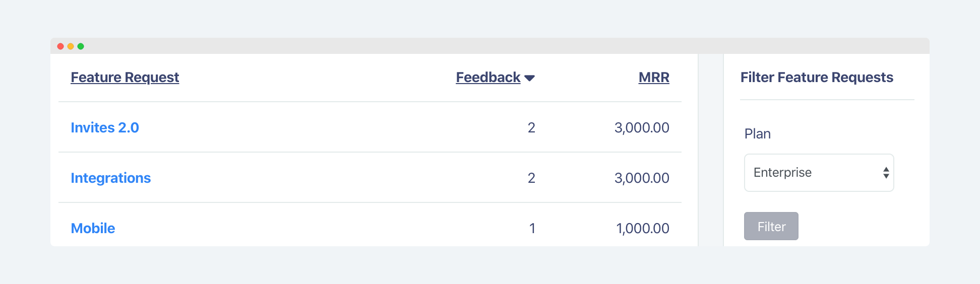This screenshot has width=980, height=284.
Task: Sort the table by the Feature Request column
Action: tap(125, 78)
